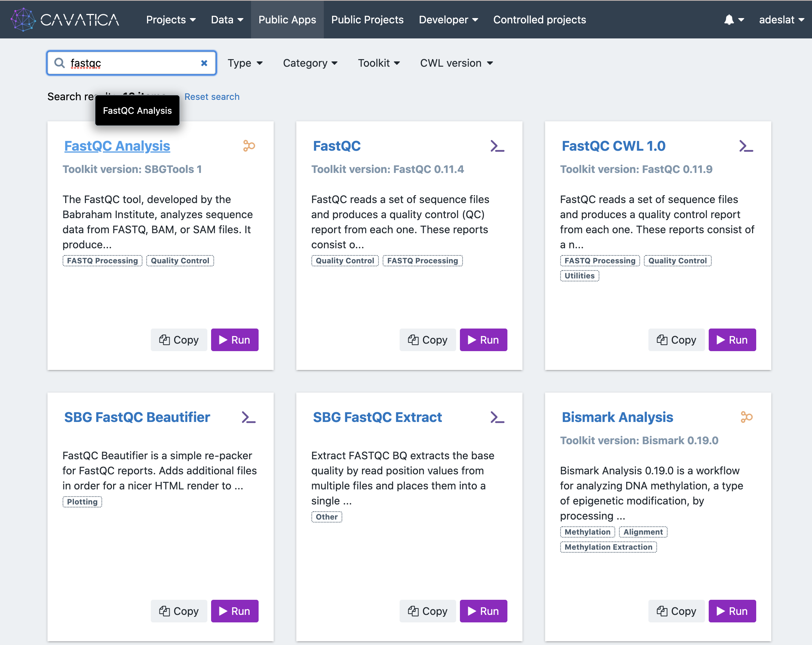812x645 pixels.
Task: Copy the SBG FastQC Extract app
Action: (427, 611)
